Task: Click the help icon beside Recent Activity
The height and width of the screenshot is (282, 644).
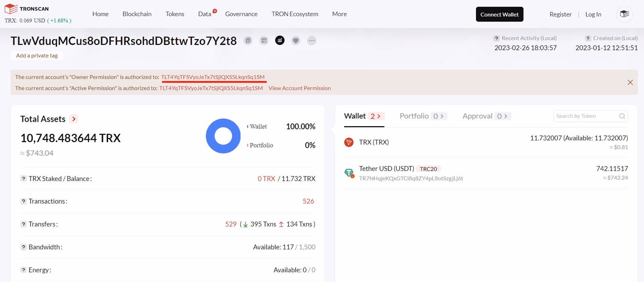Action: point(496,38)
